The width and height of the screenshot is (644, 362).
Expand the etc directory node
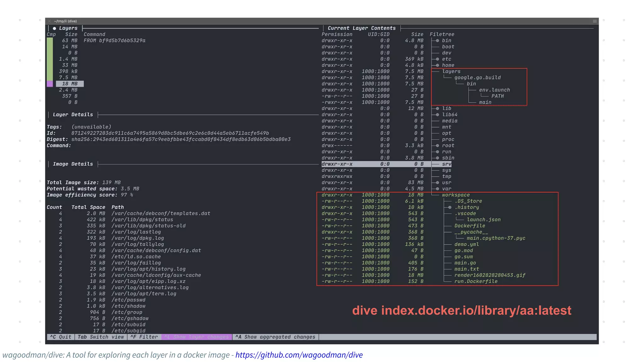point(437,59)
